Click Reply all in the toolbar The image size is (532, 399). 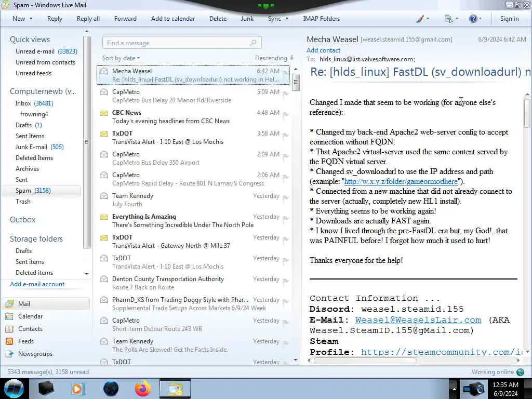(88, 19)
